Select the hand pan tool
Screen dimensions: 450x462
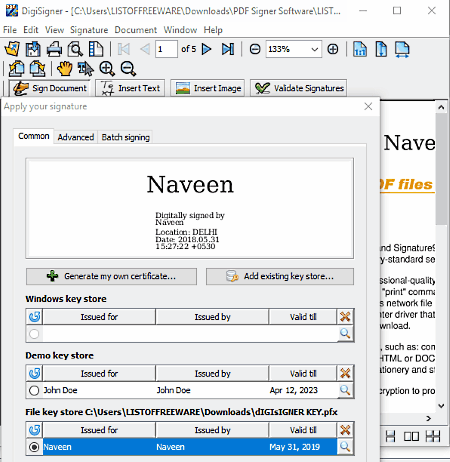65,68
